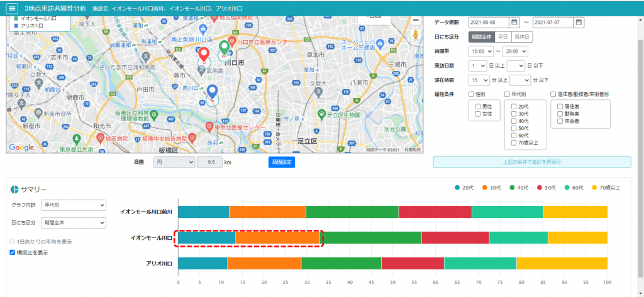Image resolution: width=644 pixels, height=297 pixels.
Task: Uncheck the 構成比を表示 checkbox
Action: coord(13,252)
